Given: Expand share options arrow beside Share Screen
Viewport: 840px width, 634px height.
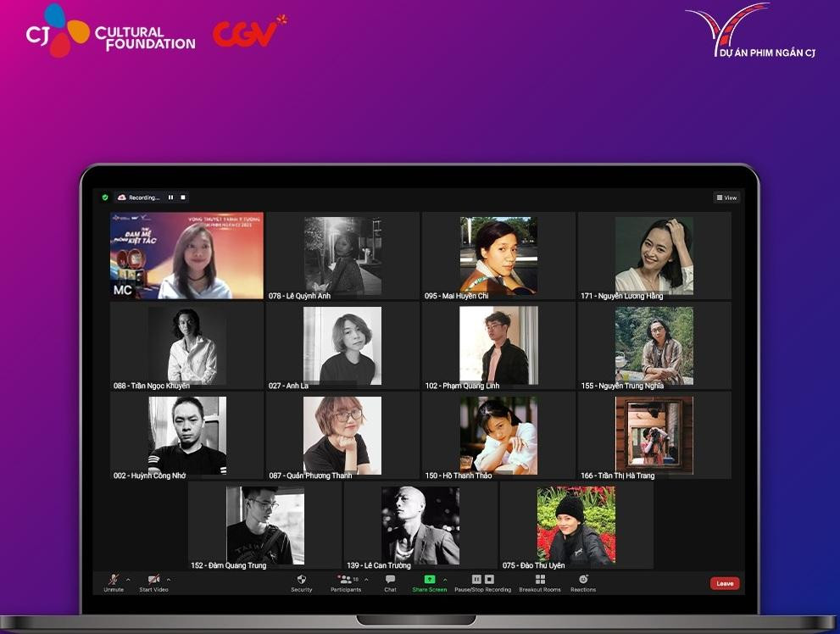Looking at the screenshot, I should (x=445, y=580).
